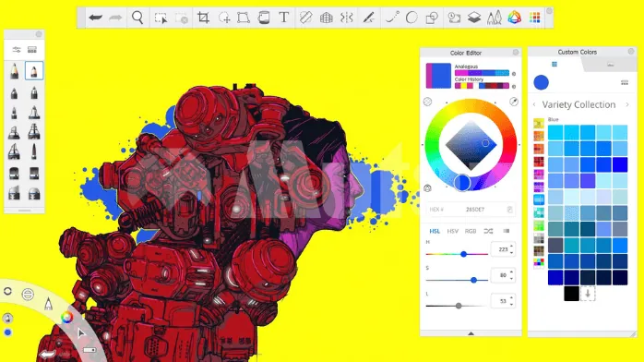Screen dimensions: 644x362
Task: Close the Color Editor panel
Action: (516, 53)
